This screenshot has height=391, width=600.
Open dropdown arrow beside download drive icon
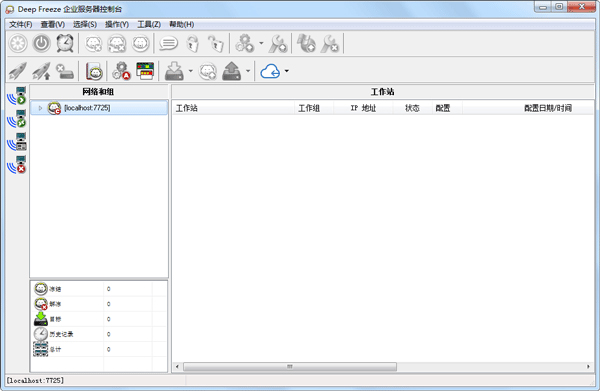point(191,71)
